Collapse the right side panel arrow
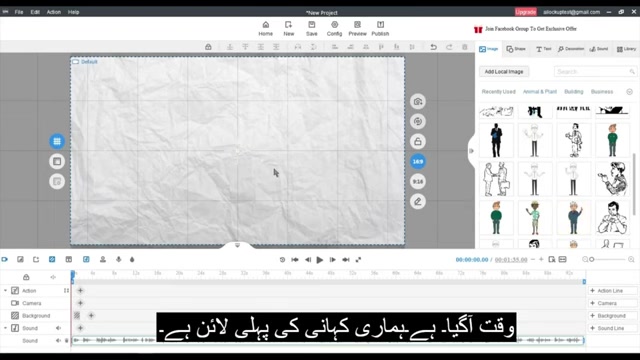Image resolution: width=640 pixels, height=360 pixels. pyautogui.click(x=471, y=151)
